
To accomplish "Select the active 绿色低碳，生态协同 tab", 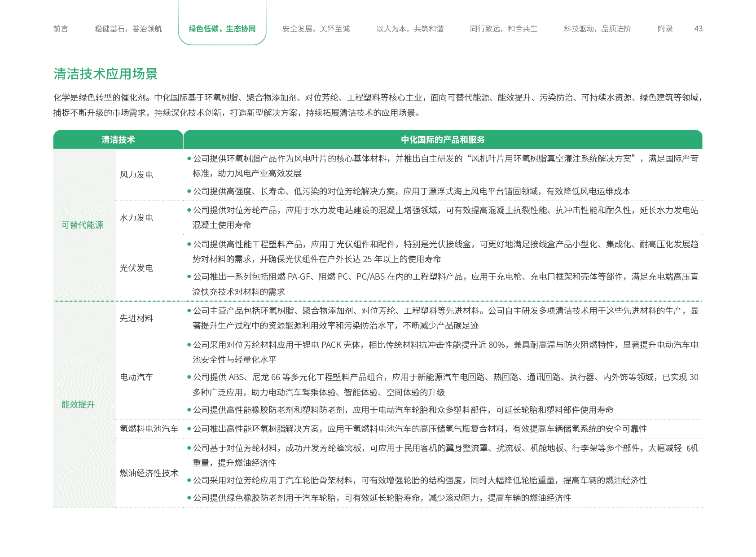I will tap(222, 29).
